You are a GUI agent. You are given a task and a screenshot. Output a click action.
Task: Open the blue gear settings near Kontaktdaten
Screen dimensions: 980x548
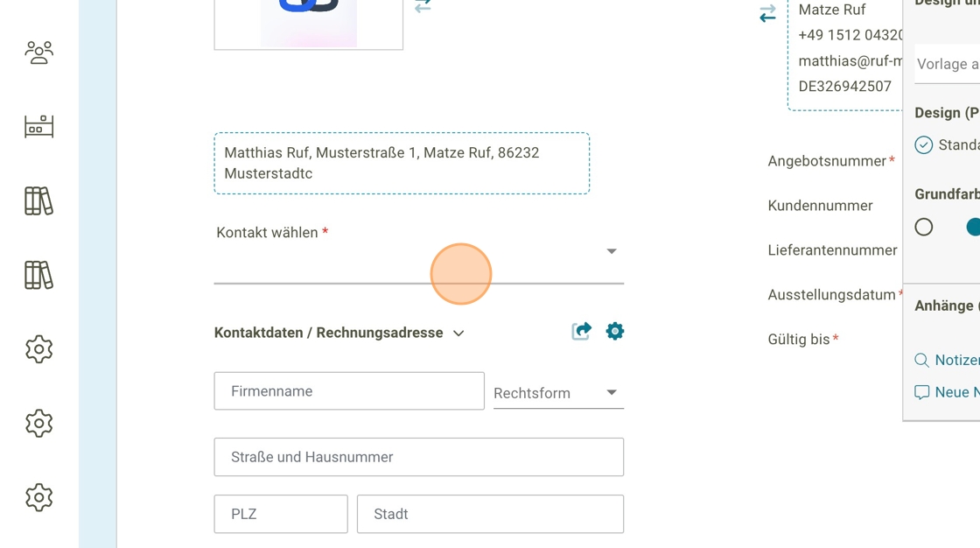point(615,331)
